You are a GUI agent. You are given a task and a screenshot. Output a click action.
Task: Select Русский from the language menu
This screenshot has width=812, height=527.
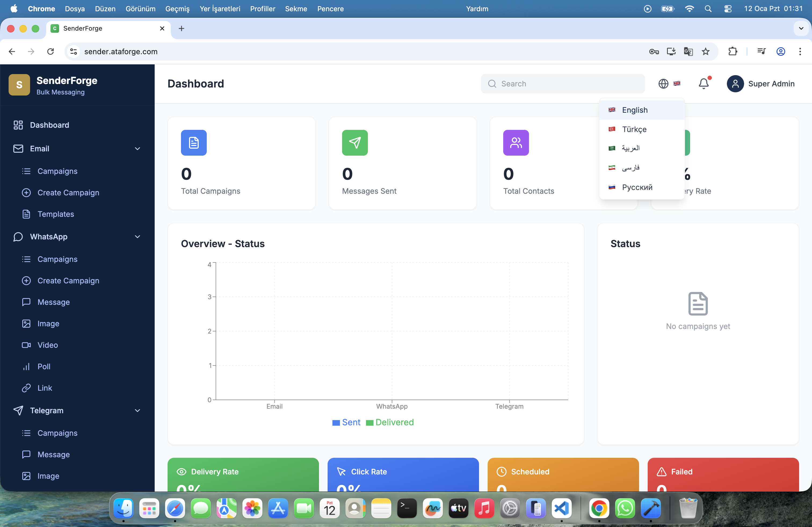click(x=637, y=187)
